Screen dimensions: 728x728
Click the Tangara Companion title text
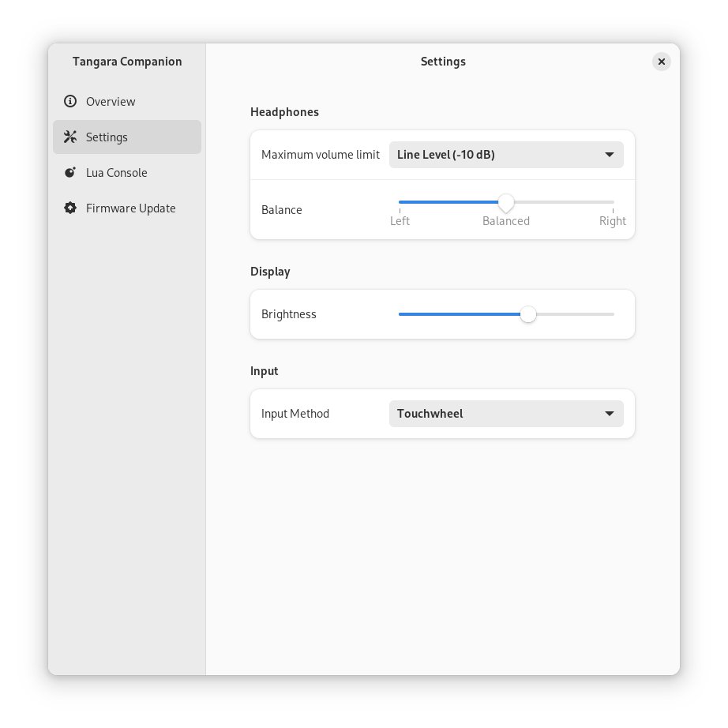point(127,62)
